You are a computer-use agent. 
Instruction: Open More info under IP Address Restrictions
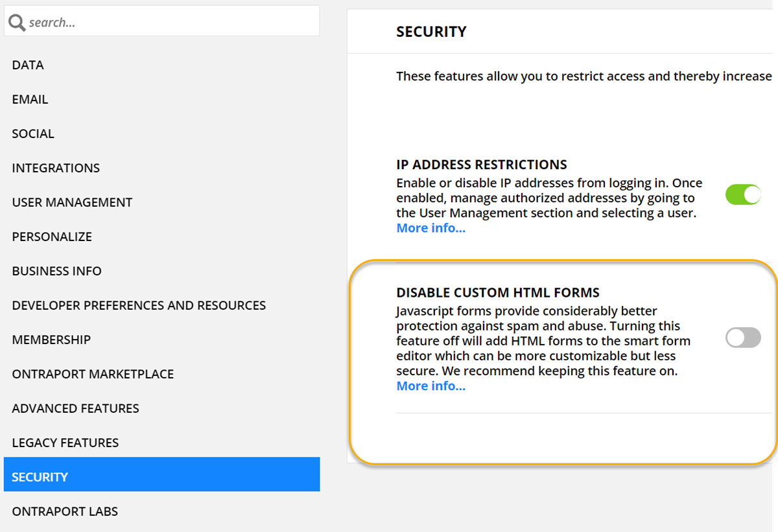point(430,228)
